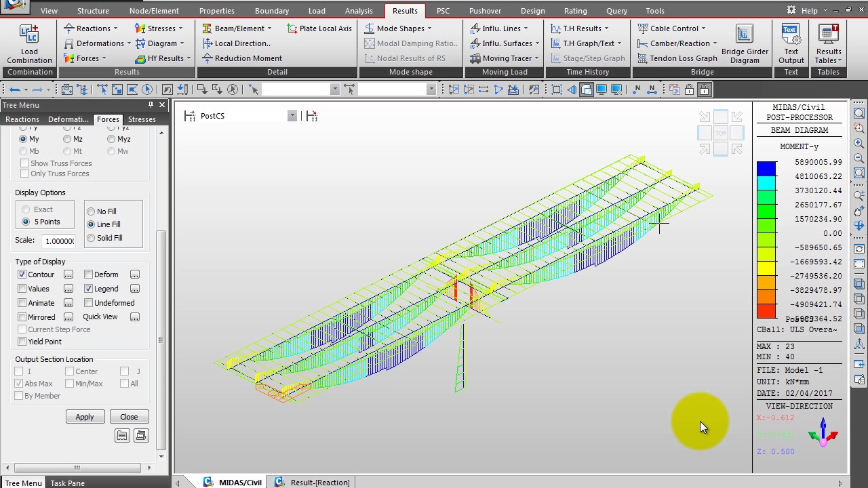Viewport: 868px width, 488px height.
Task: Expand the Influ. Lines dropdown
Action: [526, 28]
